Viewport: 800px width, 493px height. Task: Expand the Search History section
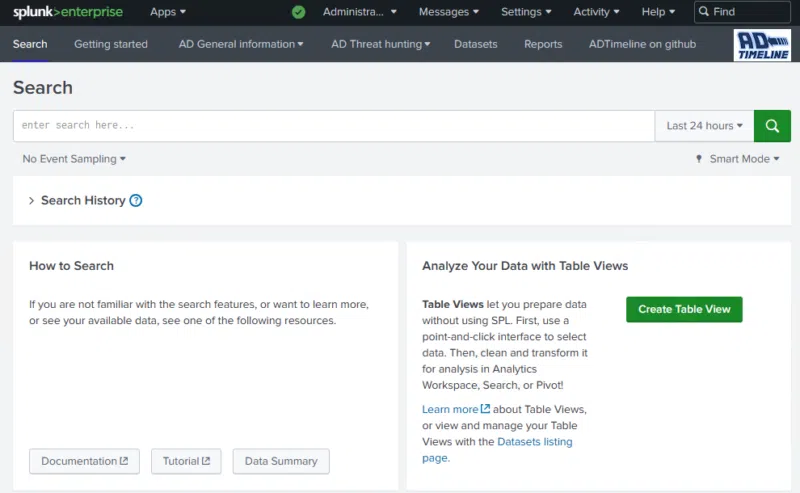coord(82,201)
